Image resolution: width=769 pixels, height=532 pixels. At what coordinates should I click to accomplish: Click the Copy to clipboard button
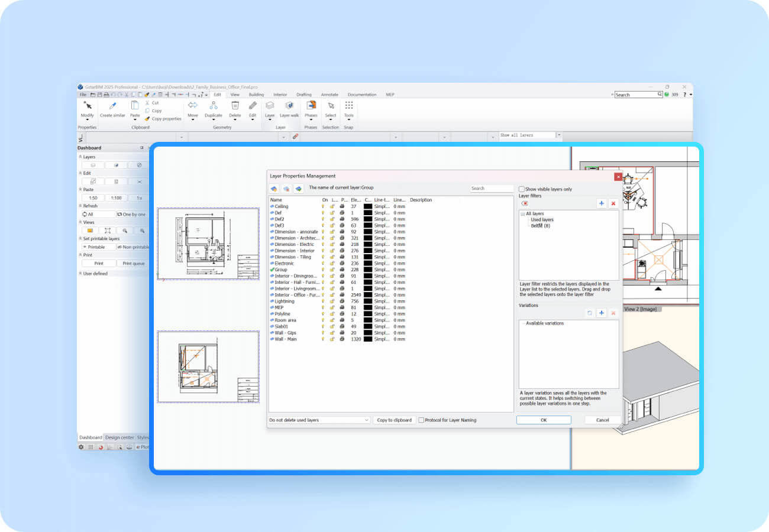point(394,420)
